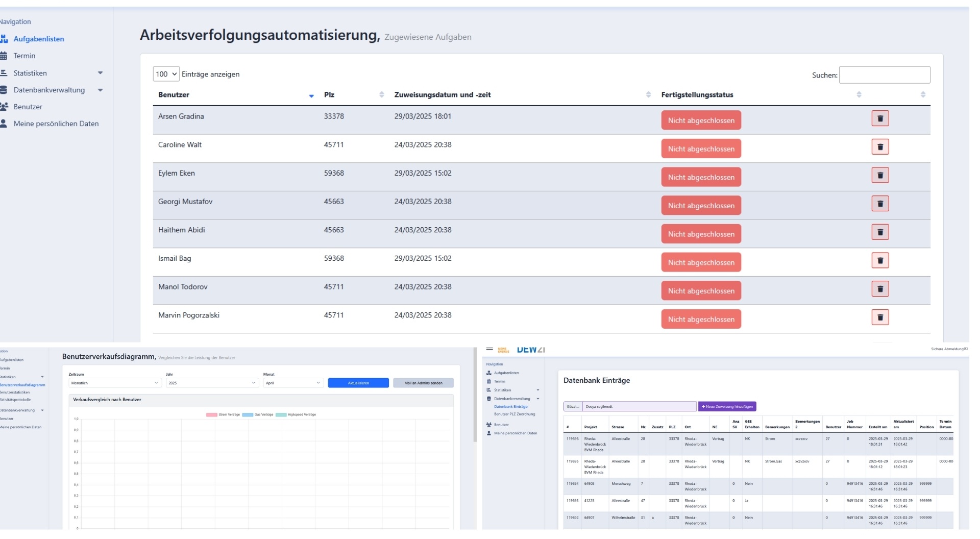The height and width of the screenshot is (539, 980).
Task: Open Termin in the top navigation
Action: coord(24,56)
